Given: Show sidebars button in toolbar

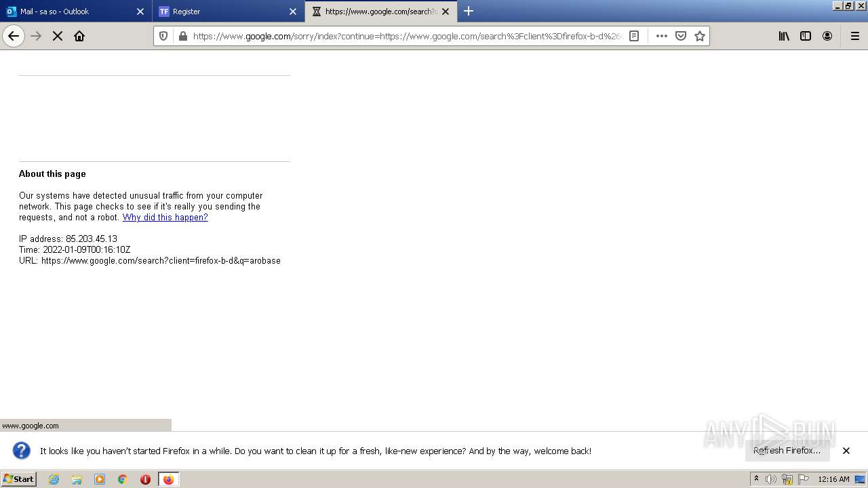Looking at the screenshot, I should coord(806,36).
